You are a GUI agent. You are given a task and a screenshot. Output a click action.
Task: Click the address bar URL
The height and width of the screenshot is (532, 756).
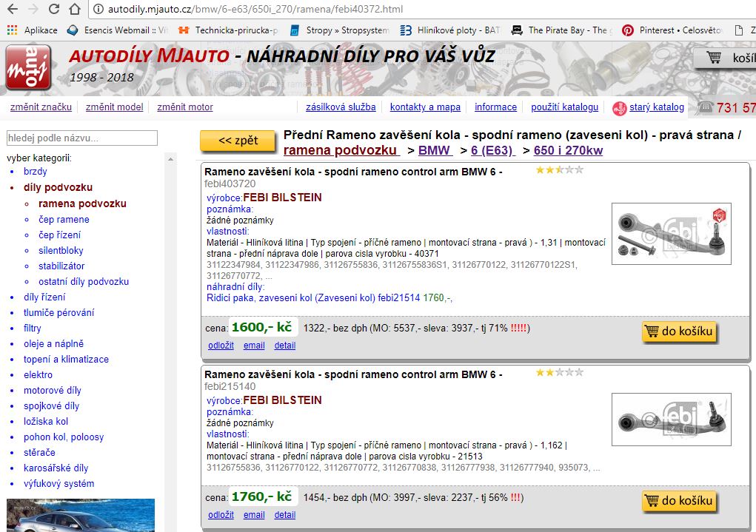pyautogui.click(x=255, y=9)
